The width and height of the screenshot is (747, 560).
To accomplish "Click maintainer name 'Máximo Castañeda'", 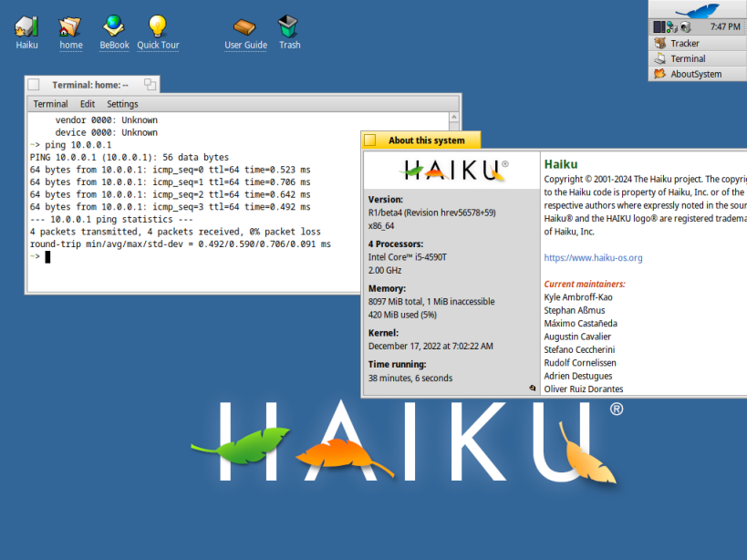I will click(x=581, y=324).
